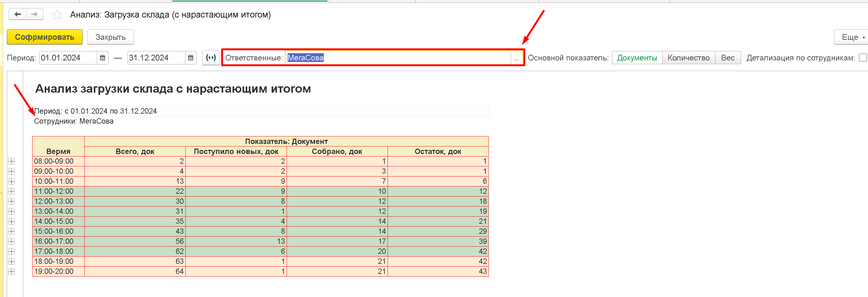868x297 pixels.
Task: Select Собрано value 20 for 17:00-18:00
Action: click(337, 251)
